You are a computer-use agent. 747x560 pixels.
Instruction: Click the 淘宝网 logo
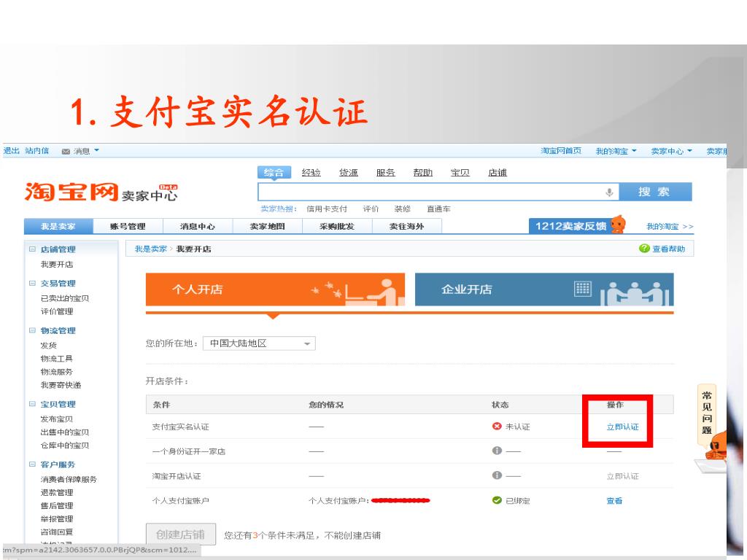(x=71, y=192)
